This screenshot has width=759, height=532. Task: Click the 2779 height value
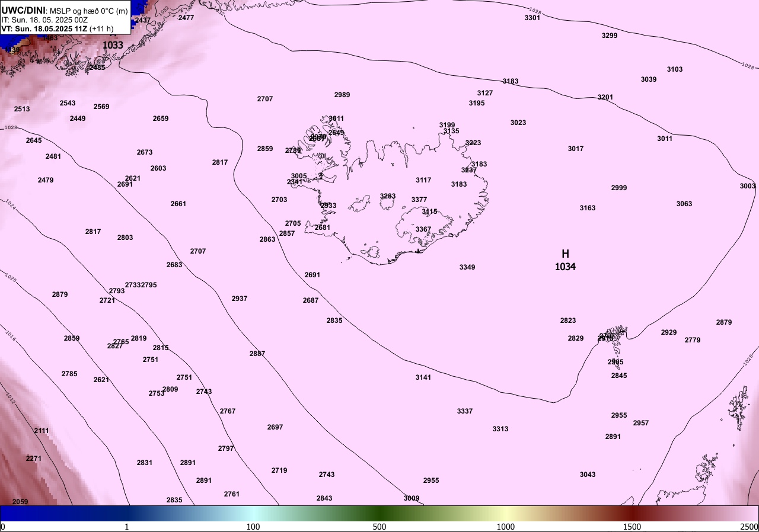point(693,340)
